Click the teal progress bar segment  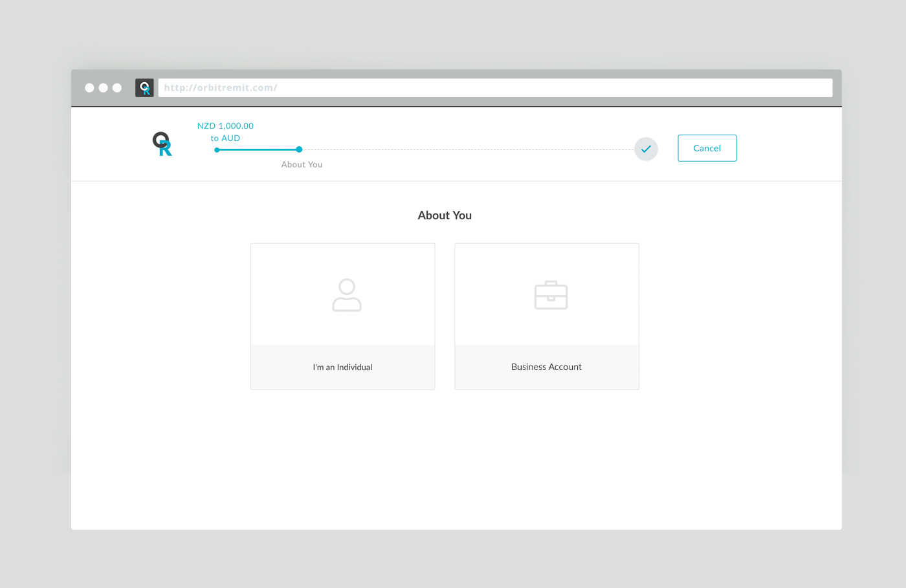coord(257,149)
